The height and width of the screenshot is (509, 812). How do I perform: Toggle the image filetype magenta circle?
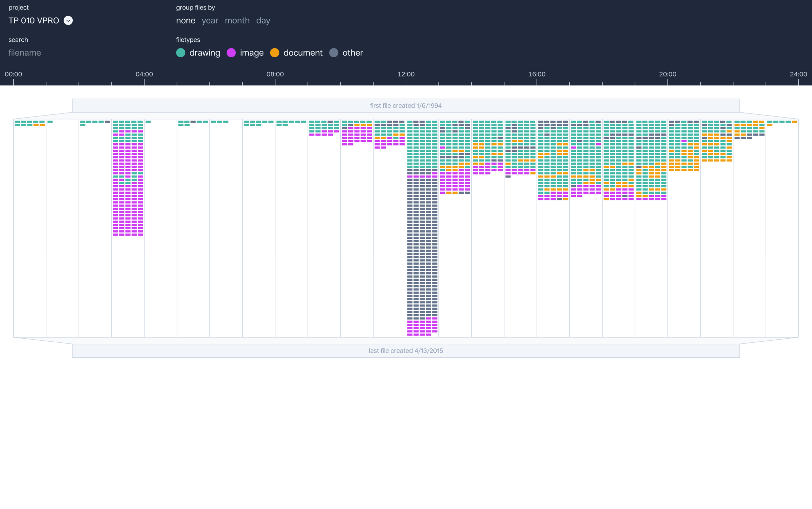(231, 53)
